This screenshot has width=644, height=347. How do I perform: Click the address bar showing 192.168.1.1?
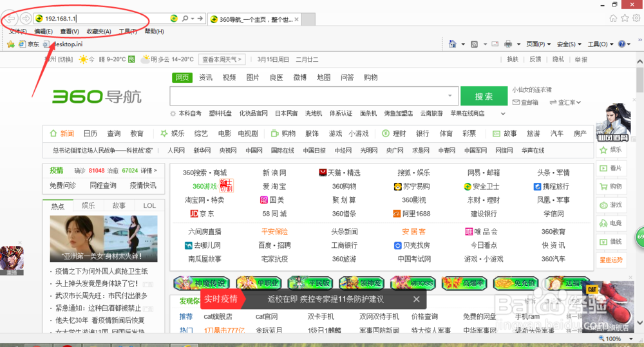click(x=101, y=19)
